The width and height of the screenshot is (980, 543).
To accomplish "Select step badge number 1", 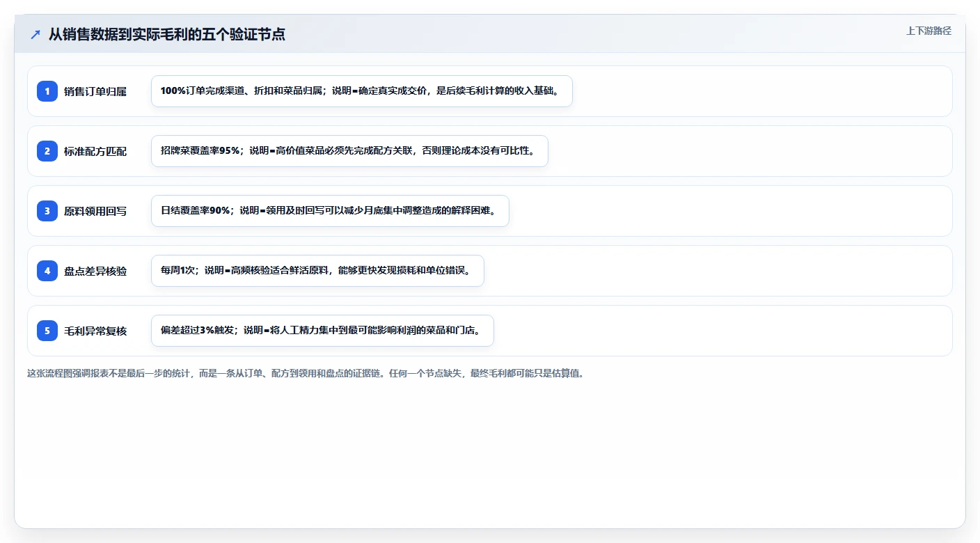I will (47, 91).
